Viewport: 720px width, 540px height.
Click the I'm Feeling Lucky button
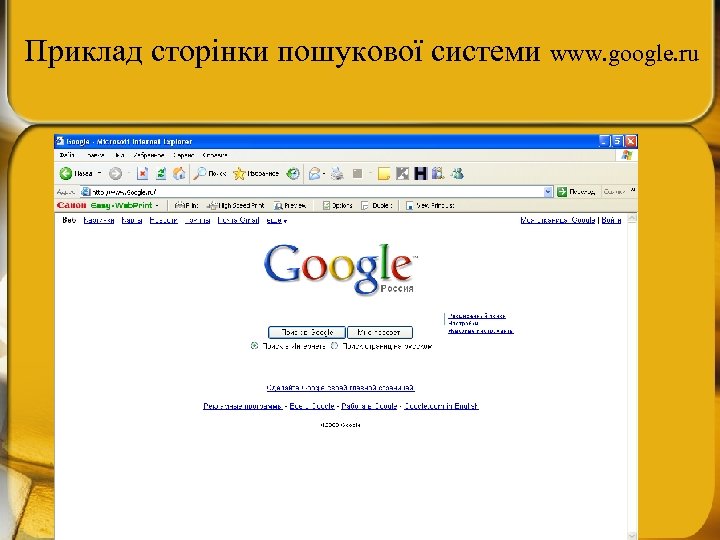380,332
